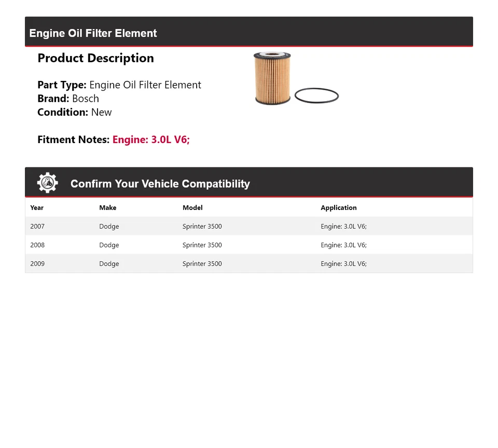Click the Make column header
Viewport: 498px width, 448px height.
(x=108, y=207)
